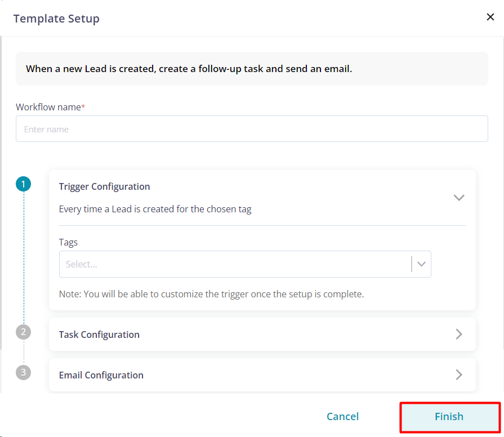Close the Template Setup dialog
The image size is (504, 437).
pos(490,17)
